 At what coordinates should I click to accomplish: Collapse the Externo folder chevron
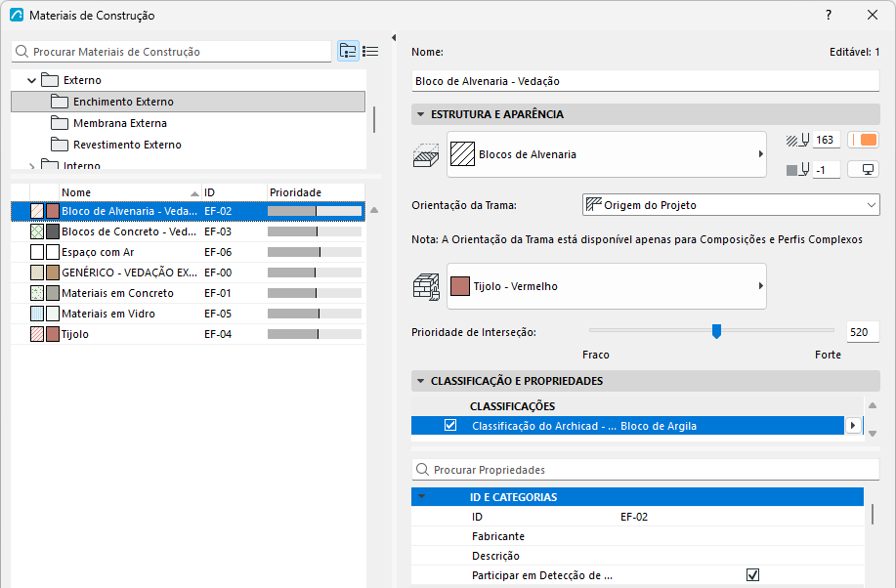tap(32, 80)
